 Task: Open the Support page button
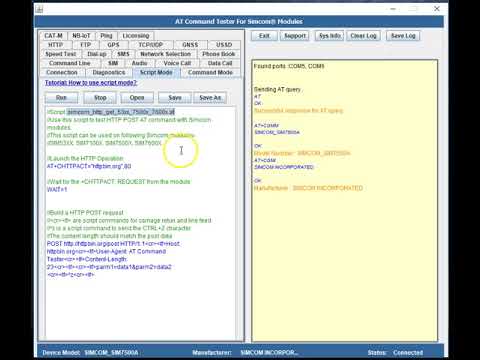tap(295, 36)
